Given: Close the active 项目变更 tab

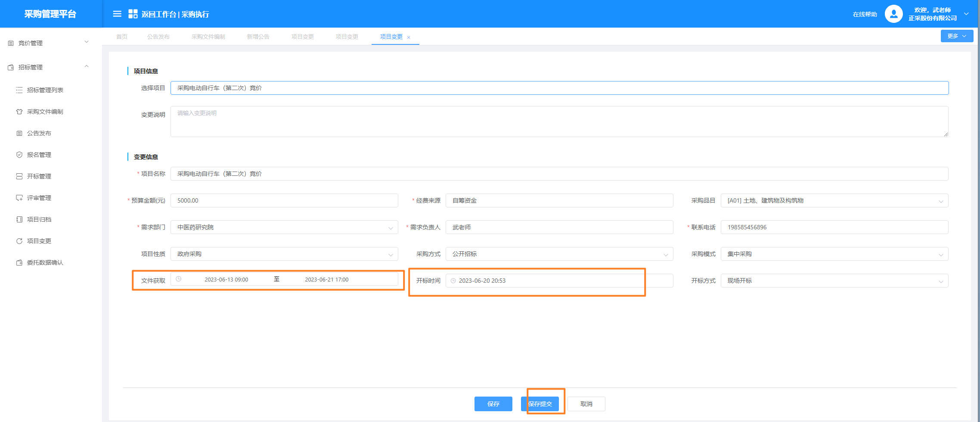Looking at the screenshot, I should [x=409, y=38].
